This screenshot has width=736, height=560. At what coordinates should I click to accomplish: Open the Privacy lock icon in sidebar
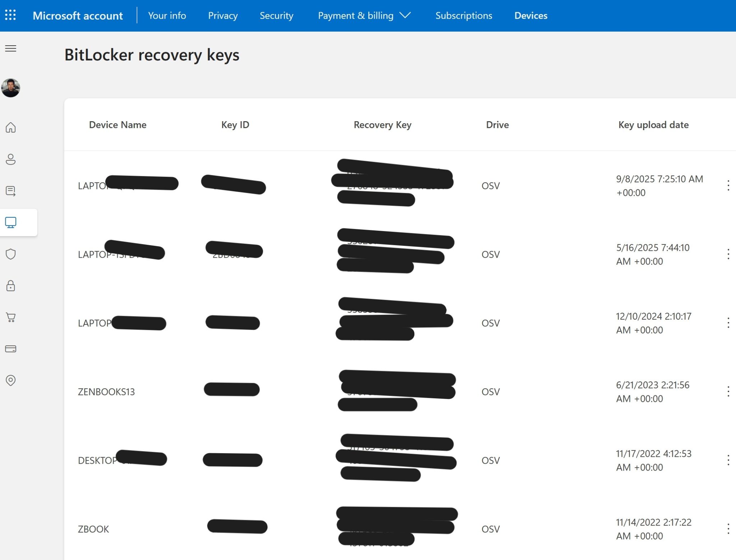click(x=11, y=285)
